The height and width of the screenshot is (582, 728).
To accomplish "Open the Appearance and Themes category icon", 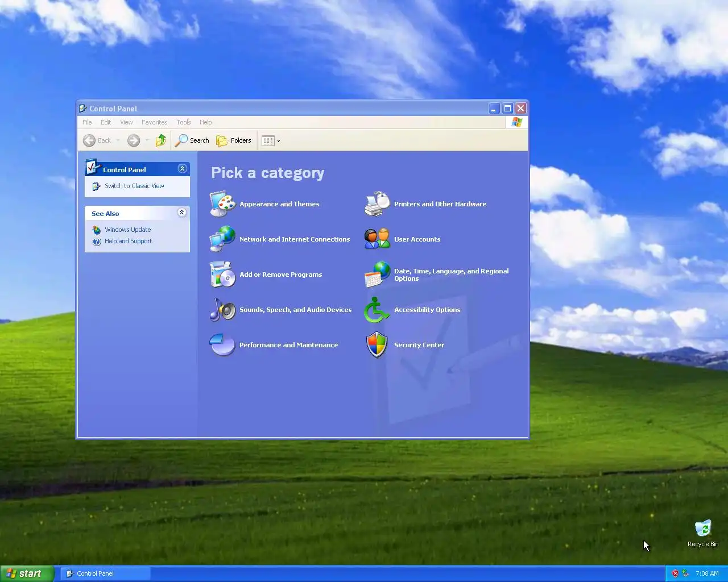I will point(222,204).
